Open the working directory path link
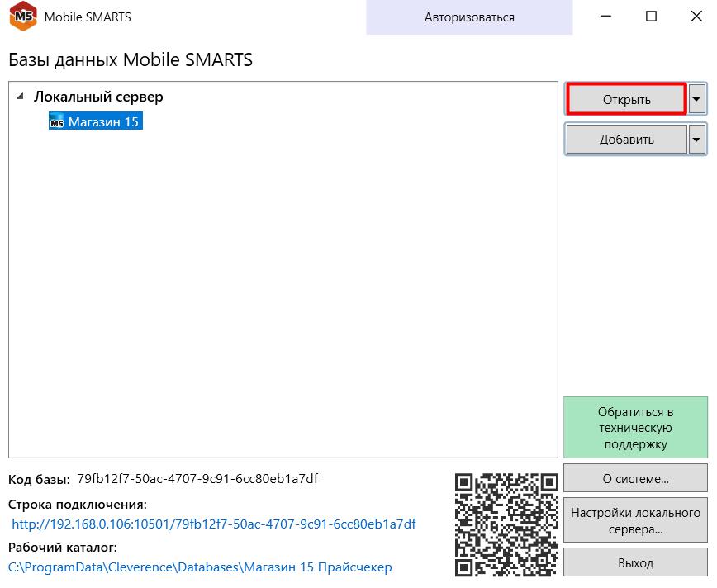Viewport: 717px width, 588px height. (x=200, y=567)
